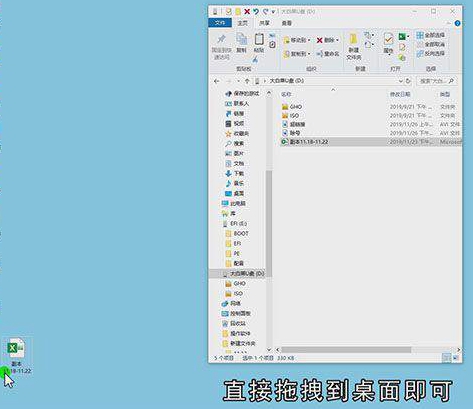This screenshot has width=473, height=409.
Task: Switch to View (查看) tab
Action: (287, 23)
